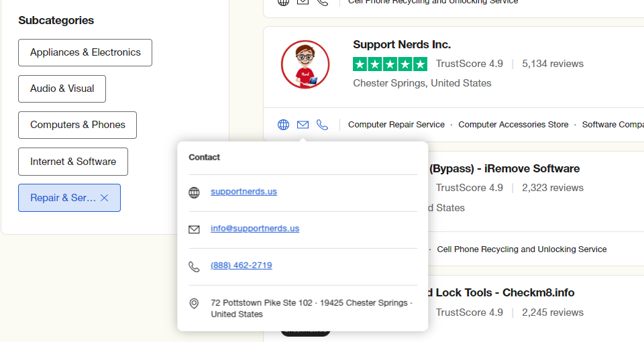The width and height of the screenshot is (644, 342).
Task: Open the iRemove Software listing title
Action: click(x=504, y=168)
